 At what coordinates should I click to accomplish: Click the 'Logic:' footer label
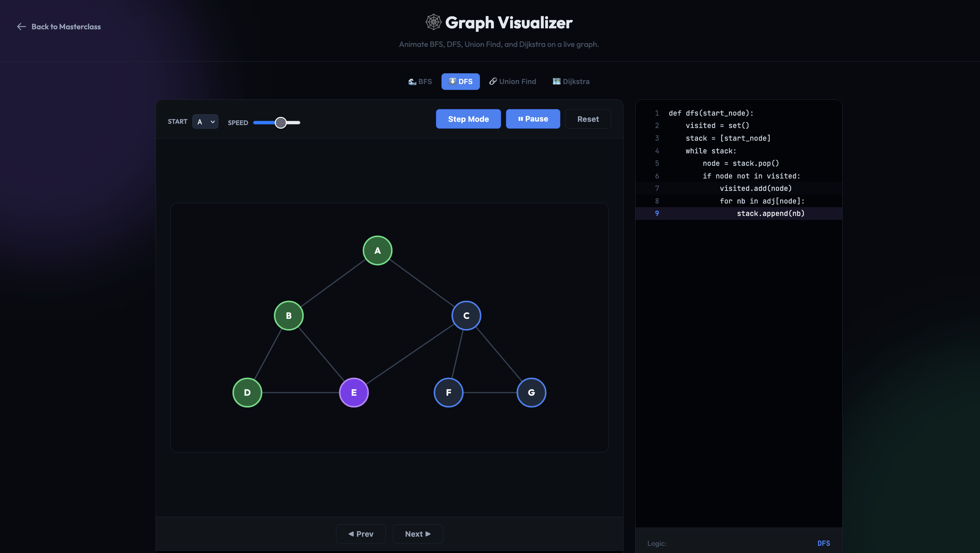pos(657,544)
